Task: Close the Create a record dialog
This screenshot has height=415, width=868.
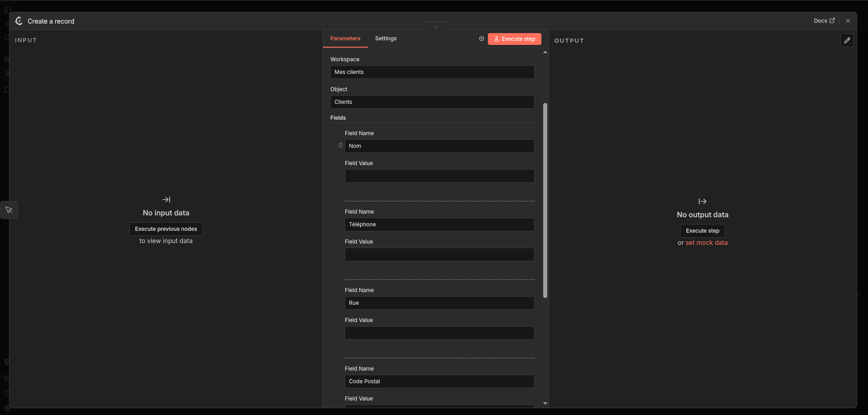Action: (x=848, y=21)
